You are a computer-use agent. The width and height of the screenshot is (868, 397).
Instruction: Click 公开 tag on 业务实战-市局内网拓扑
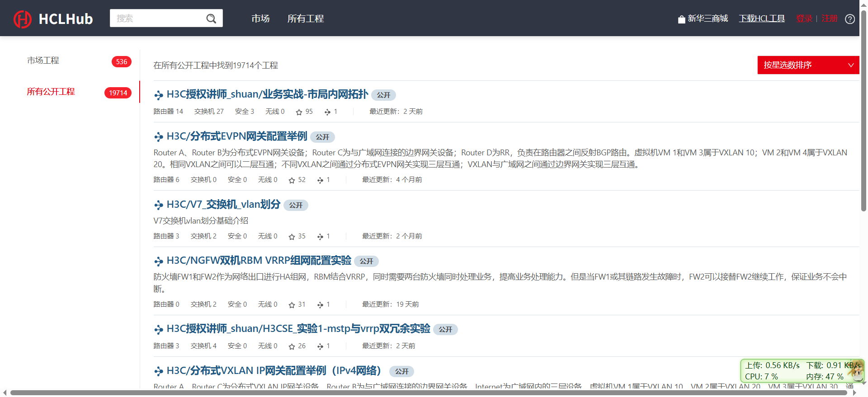(x=383, y=95)
